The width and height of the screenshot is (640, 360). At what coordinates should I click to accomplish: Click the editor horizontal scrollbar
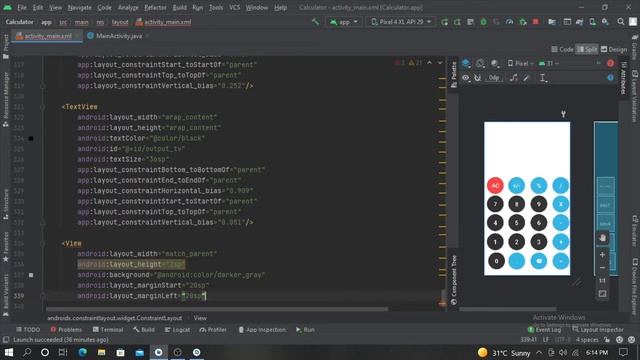pos(216,309)
